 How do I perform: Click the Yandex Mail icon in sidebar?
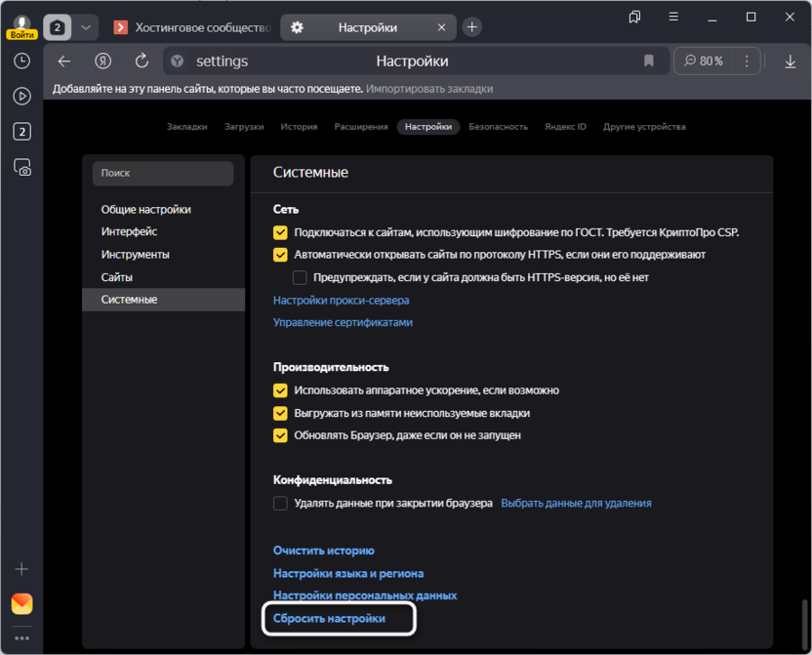point(21,603)
